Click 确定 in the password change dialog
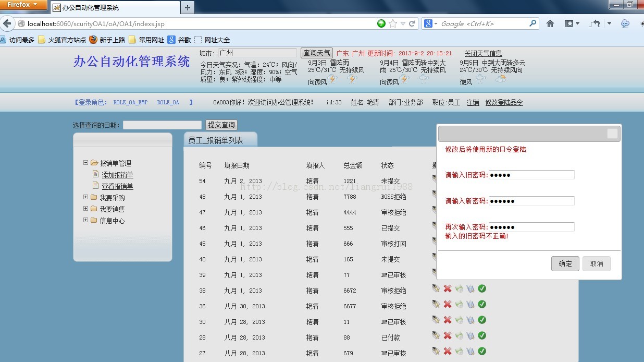This screenshot has height=362, width=644. point(565,263)
